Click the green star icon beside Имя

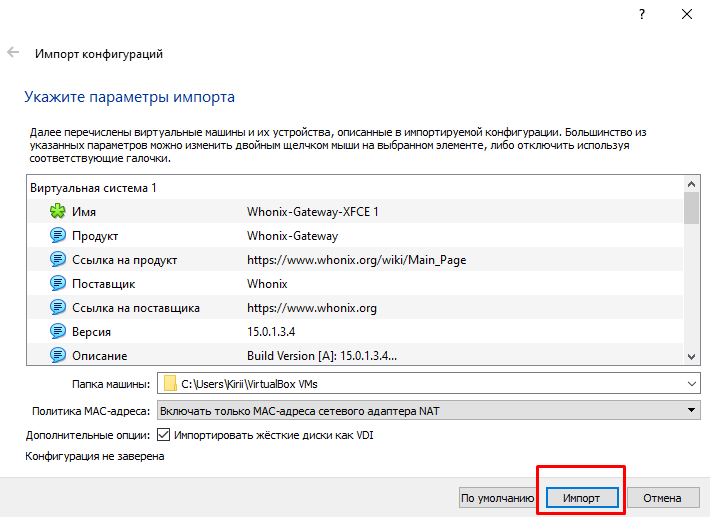(x=58, y=211)
